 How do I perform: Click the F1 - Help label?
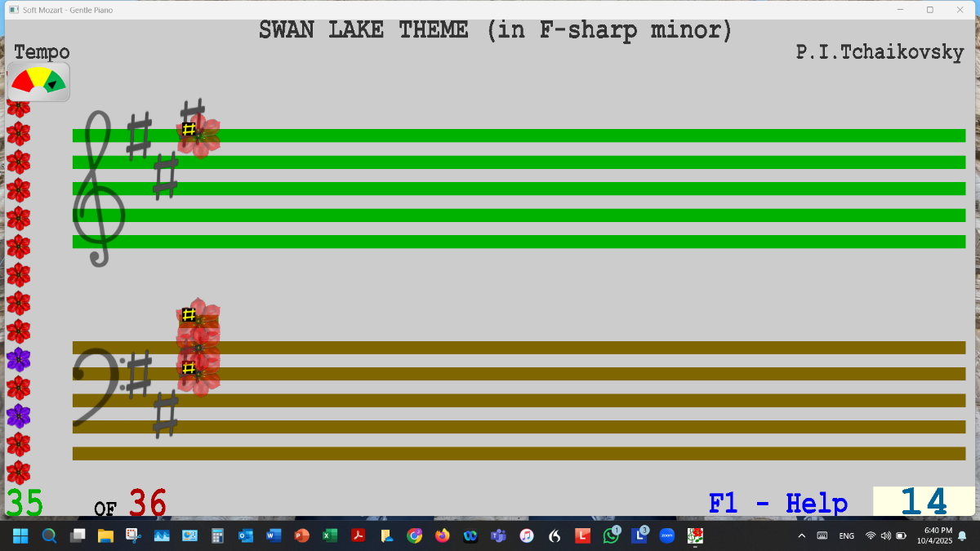[777, 503]
